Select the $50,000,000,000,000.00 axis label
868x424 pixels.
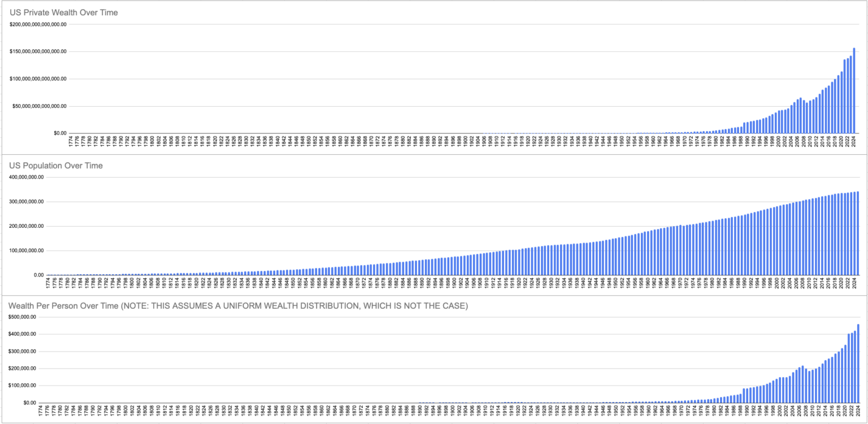click(40, 106)
